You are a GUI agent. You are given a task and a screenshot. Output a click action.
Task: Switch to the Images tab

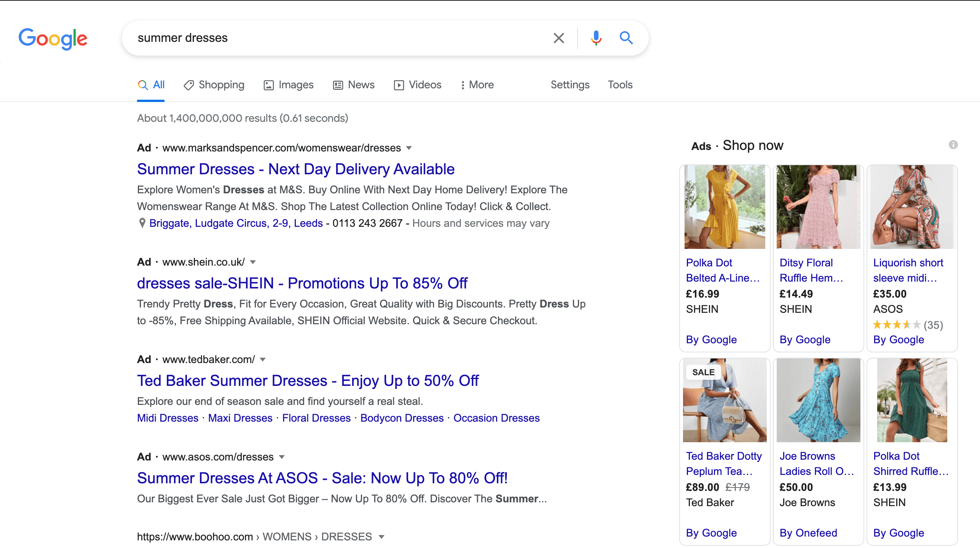289,85
